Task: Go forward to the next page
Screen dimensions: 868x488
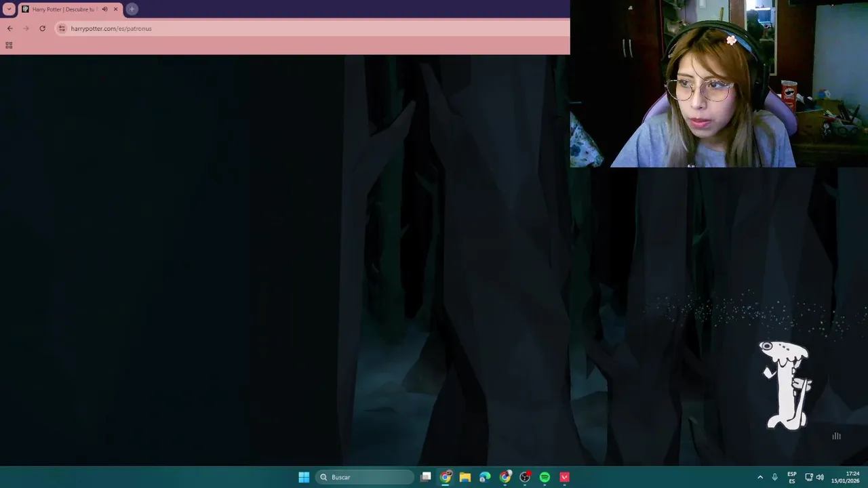Action: coord(26,28)
